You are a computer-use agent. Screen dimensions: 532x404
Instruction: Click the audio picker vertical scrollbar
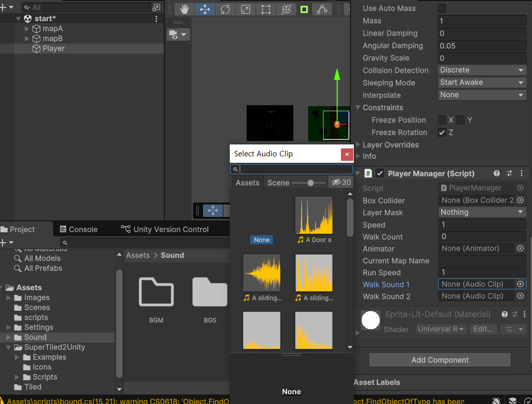pyautogui.click(x=350, y=217)
